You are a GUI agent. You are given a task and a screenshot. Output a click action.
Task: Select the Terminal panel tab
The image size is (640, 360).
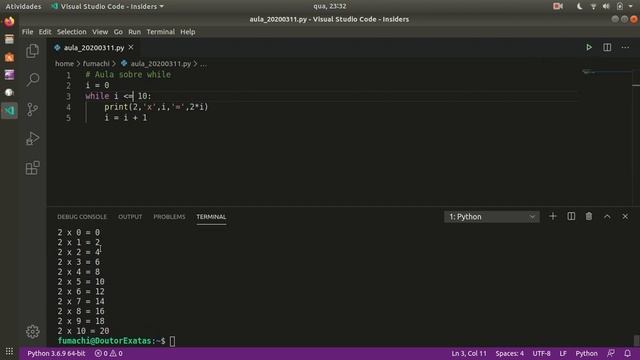pos(211,217)
